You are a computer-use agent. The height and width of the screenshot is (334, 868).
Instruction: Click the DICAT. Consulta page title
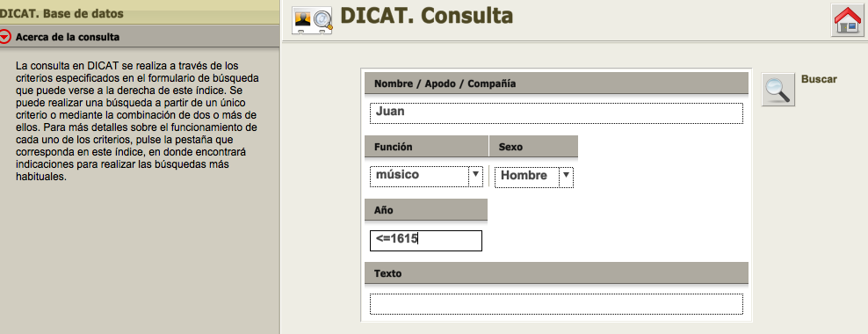[427, 16]
